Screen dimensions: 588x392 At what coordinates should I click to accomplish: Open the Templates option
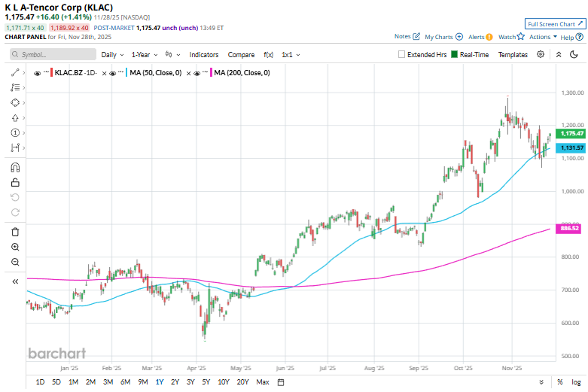513,55
